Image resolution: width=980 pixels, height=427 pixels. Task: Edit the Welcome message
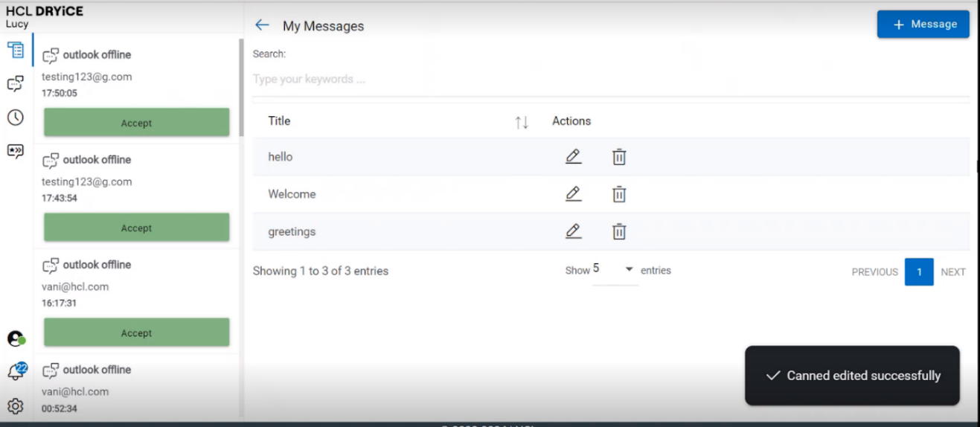pos(573,194)
